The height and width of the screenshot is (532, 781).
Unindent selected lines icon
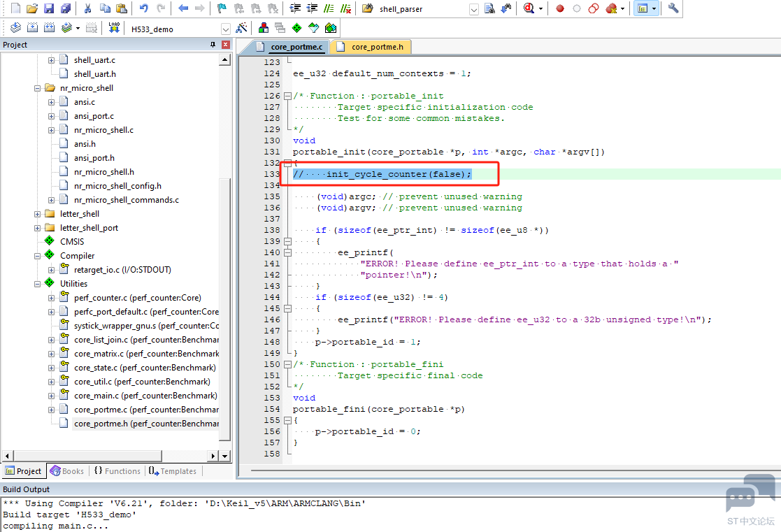tap(313, 8)
